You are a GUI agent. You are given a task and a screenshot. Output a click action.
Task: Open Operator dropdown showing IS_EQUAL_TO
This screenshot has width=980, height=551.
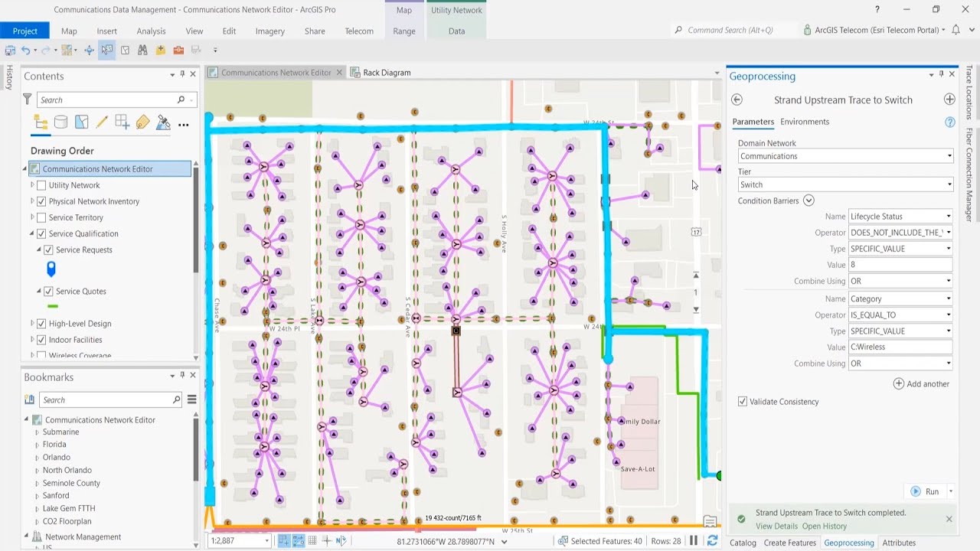pos(900,315)
